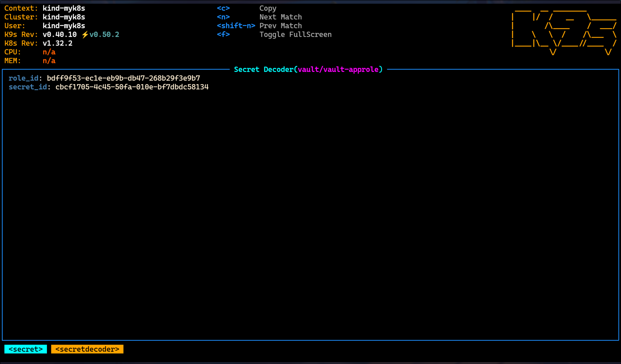Click the new version v0.50.2 text
This screenshot has width=621, height=364.
pos(104,34)
